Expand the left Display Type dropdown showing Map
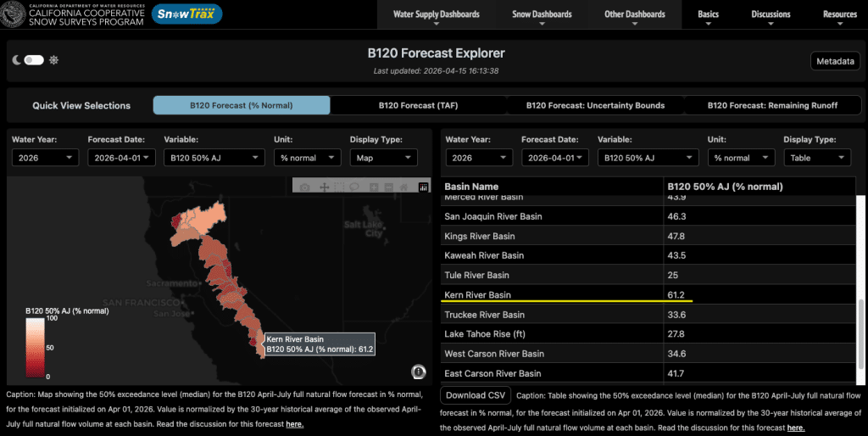 pos(383,158)
